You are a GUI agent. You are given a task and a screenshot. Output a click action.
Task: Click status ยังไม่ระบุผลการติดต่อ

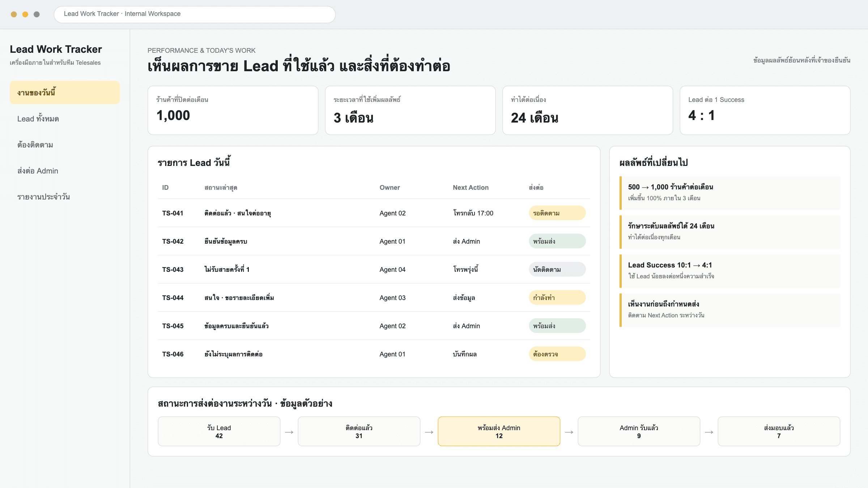click(233, 354)
